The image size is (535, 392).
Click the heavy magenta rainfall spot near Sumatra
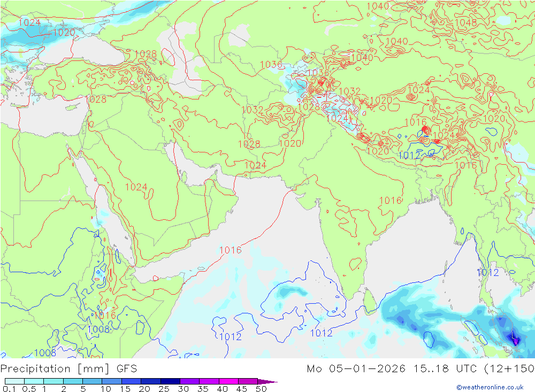[x=515, y=341]
